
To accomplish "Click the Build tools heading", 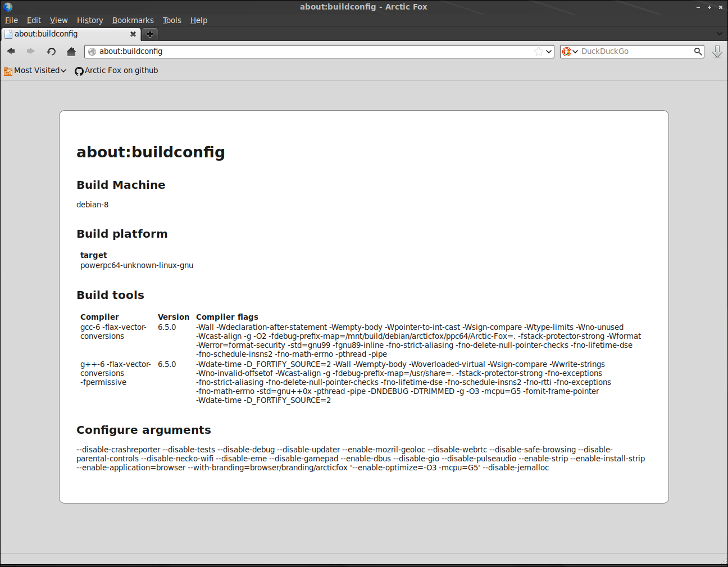I will [x=110, y=295].
